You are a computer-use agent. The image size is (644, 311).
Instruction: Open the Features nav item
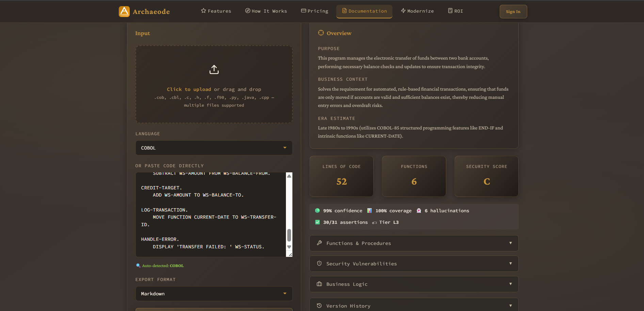pos(216,11)
